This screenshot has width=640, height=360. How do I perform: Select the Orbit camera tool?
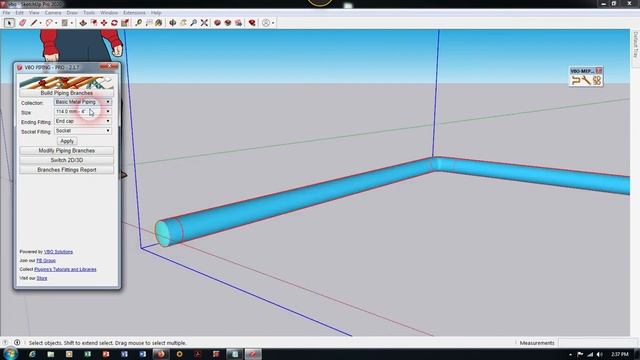pyautogui.click(x=173, y=23)
